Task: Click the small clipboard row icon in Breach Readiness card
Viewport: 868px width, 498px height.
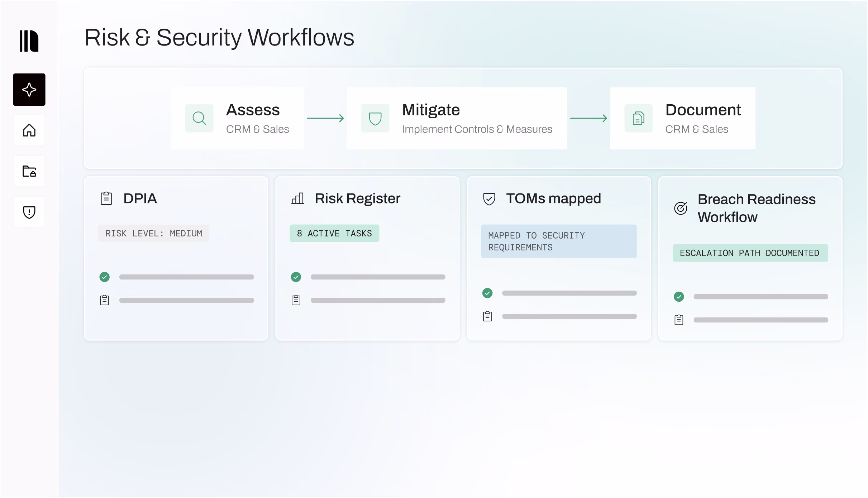Action: (679, 320)
